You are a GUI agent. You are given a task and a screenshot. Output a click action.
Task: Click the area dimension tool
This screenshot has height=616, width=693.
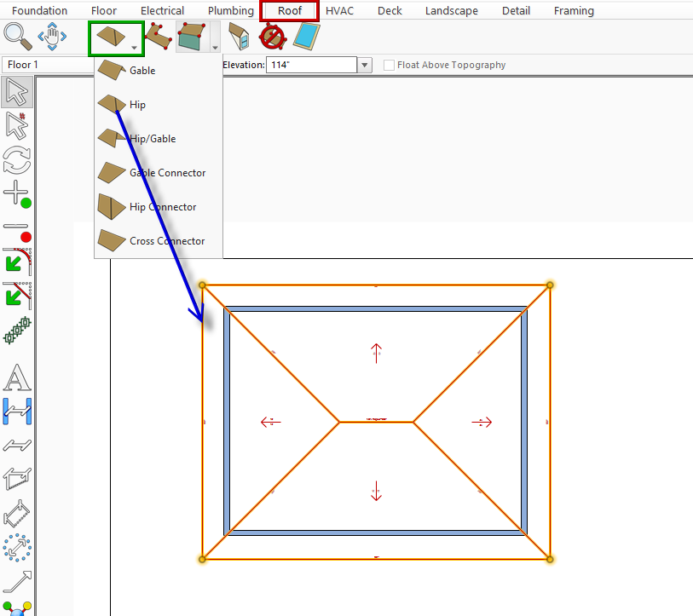click(17, 479)
